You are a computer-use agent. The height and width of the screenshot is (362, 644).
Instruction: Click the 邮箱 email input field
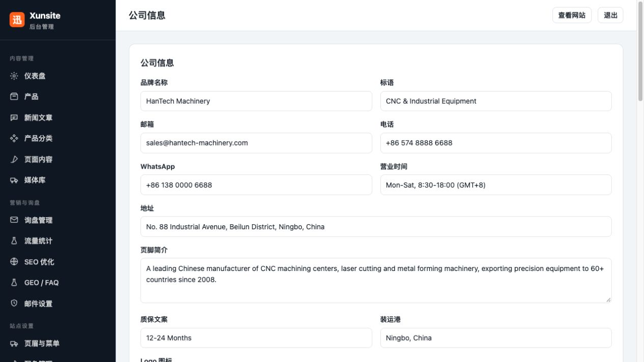256,143
